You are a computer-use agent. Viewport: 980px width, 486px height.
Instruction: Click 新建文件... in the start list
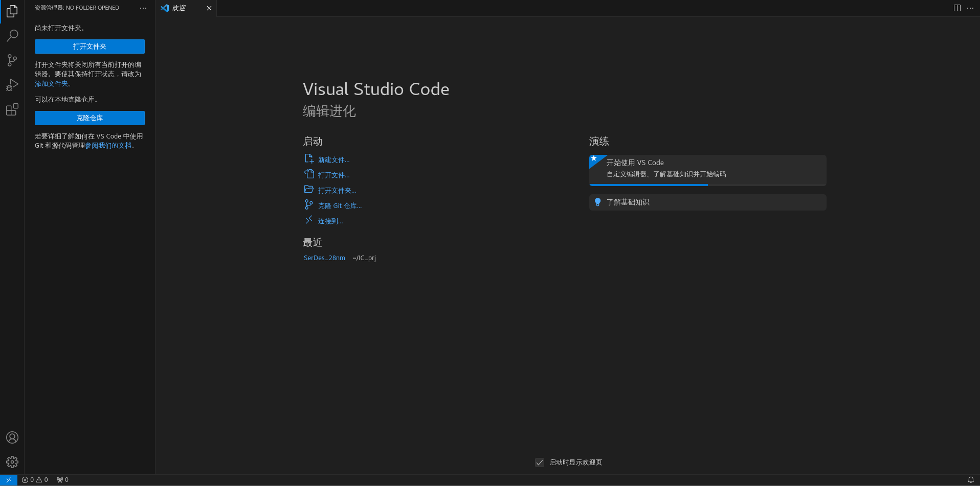(x=333, y=160)
